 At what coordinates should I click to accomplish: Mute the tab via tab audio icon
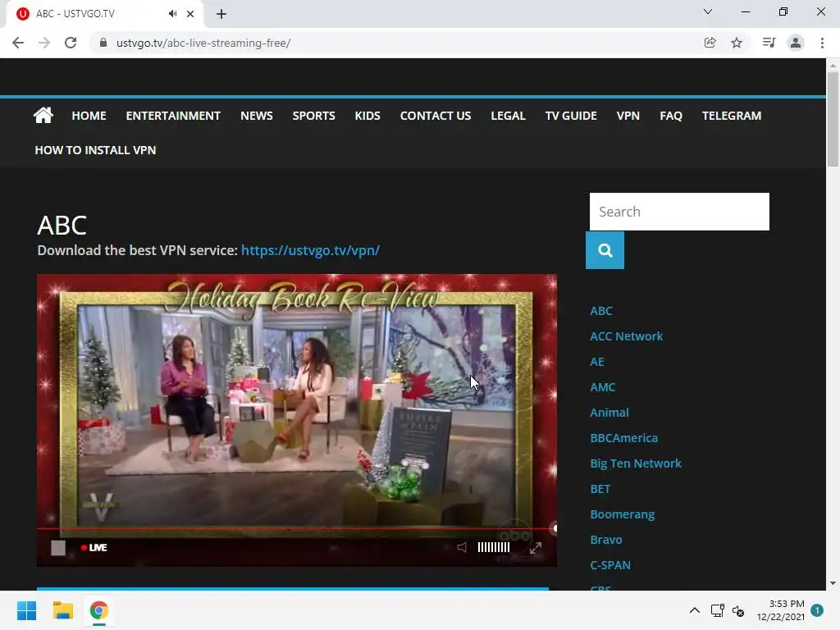tap(172, 14)
